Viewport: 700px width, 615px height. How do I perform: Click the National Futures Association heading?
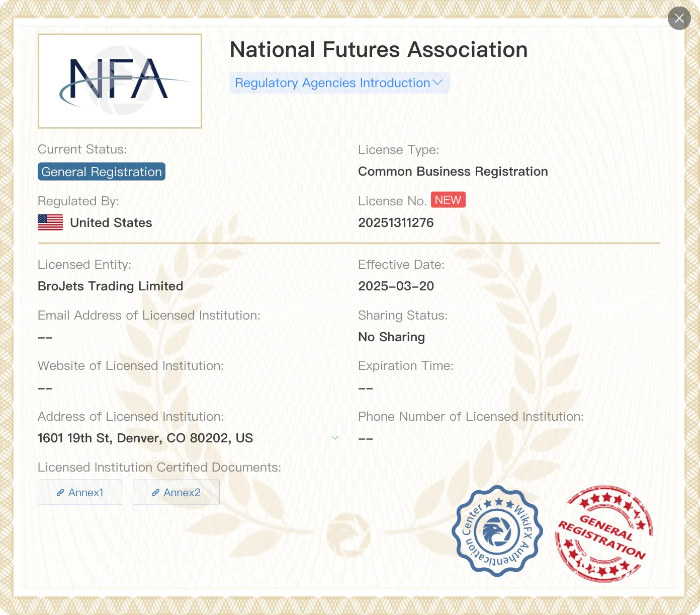pos(379,49)
